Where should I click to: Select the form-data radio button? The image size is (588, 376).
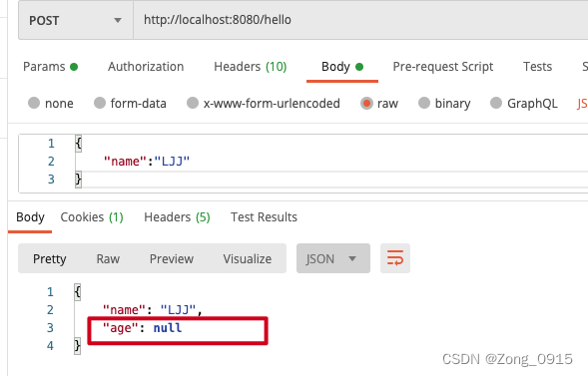click(100, 103)
